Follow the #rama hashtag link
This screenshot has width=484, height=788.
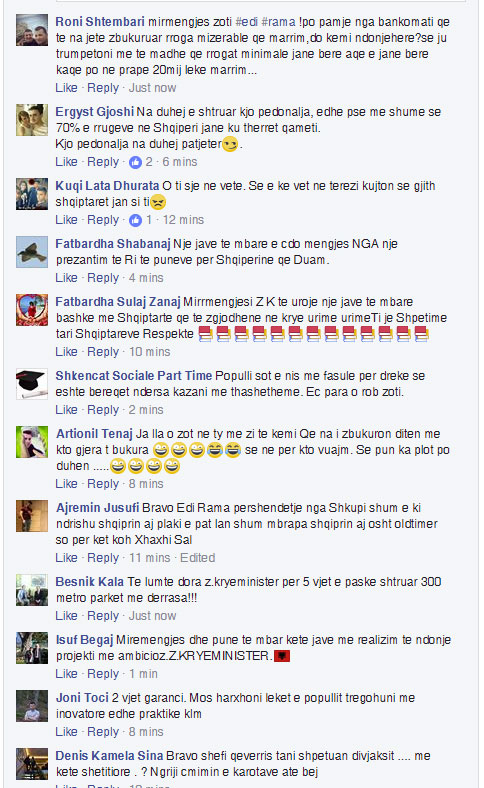click(x=278, y=22)
